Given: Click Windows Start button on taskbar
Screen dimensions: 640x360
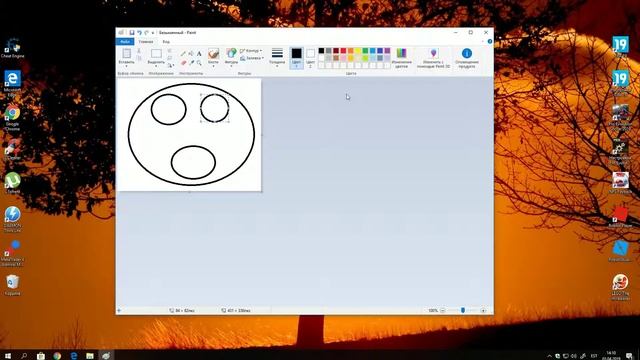Looking at the screenshot, I should tap(8, 356).
